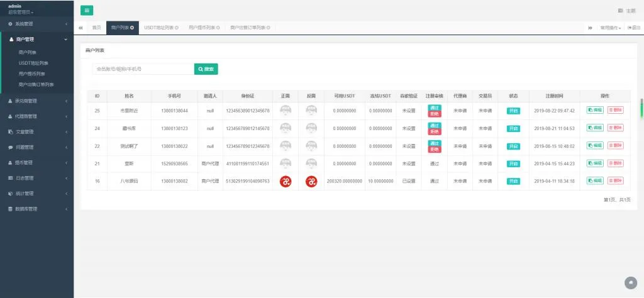Click the green hamburger menu toggle
Screen dimensions: 644x298
coord(87,10)
